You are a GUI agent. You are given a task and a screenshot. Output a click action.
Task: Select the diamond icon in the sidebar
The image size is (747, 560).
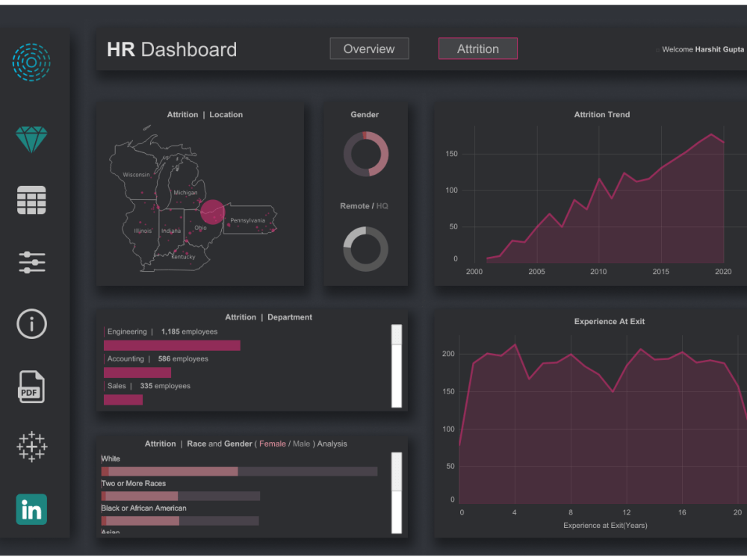pyautogui.click(x=31, y=139)
